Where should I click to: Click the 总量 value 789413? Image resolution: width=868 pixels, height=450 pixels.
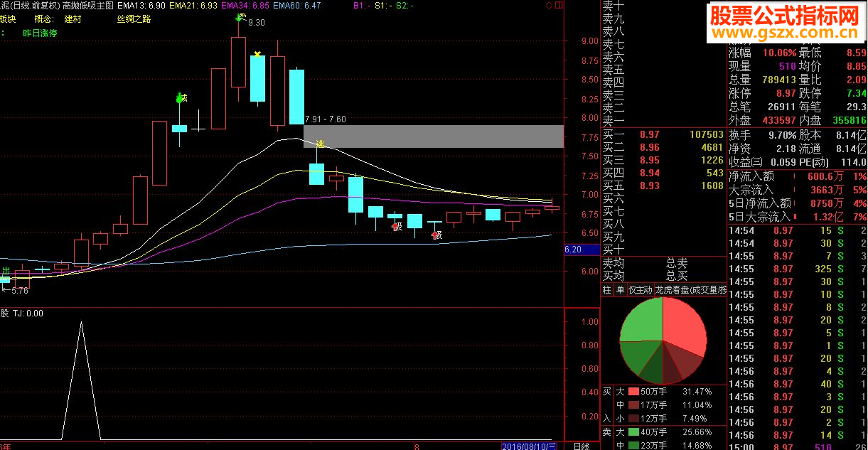click(x=778, y=80)
